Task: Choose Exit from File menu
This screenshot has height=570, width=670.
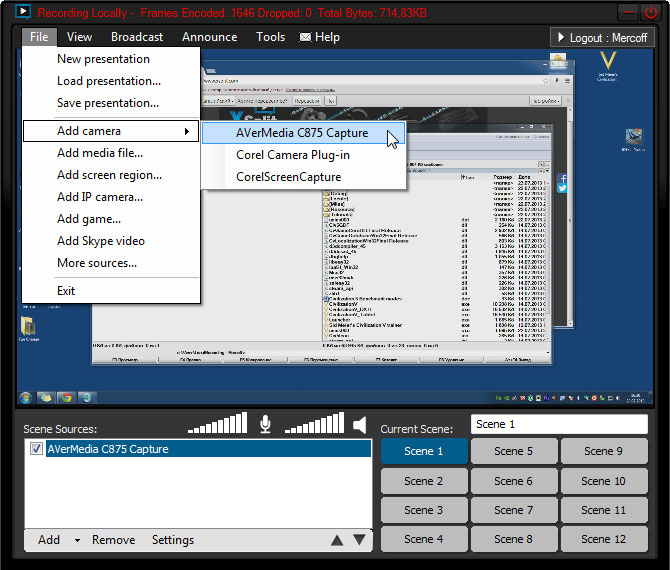Action: pos(111,291)
